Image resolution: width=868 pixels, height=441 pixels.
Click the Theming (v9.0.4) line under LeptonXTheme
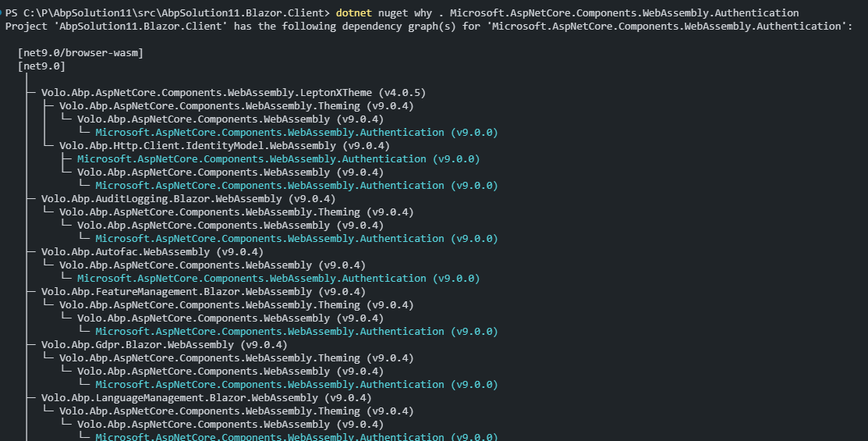[236, 106]
